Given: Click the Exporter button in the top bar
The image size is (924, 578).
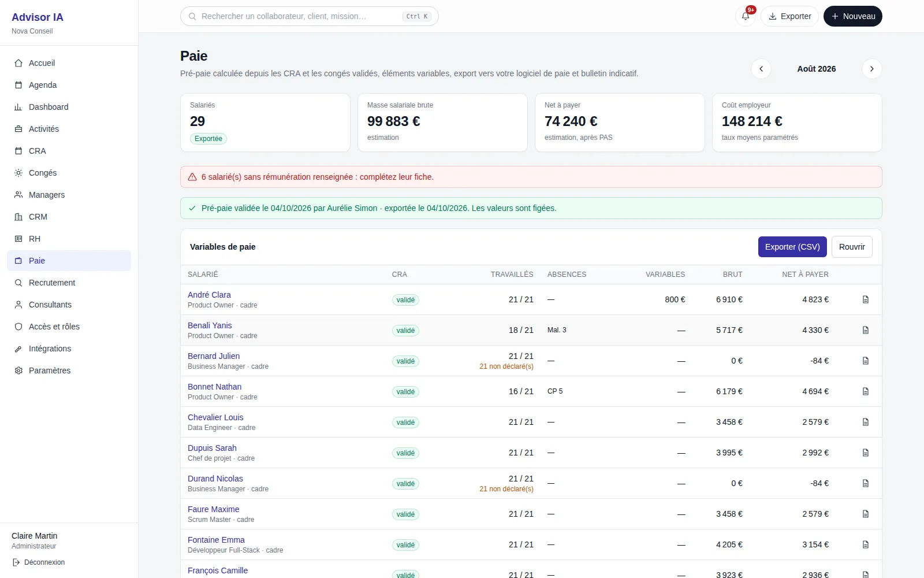Looking at the screenshot, I should tap(789, 16).
